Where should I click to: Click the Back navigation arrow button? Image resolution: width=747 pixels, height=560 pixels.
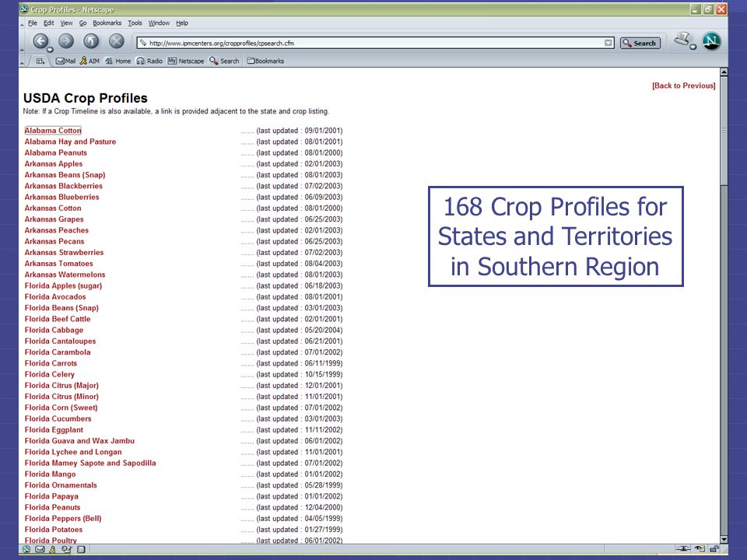pyautogui.click(x=40, y=41)
